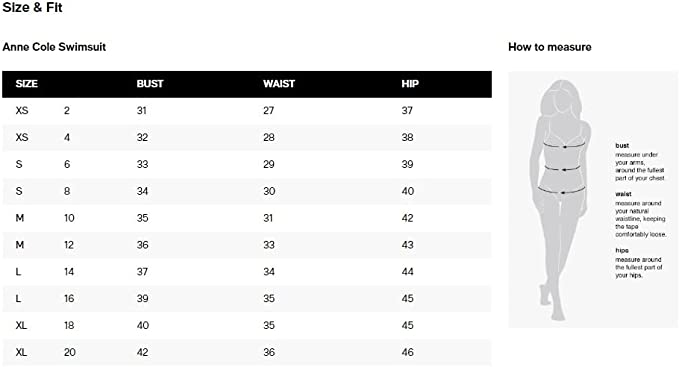Image resolution: width=679 pixels, height=367 pixels.
Task: Click the body silhouette measurement figure
Action: click(561, 200)
